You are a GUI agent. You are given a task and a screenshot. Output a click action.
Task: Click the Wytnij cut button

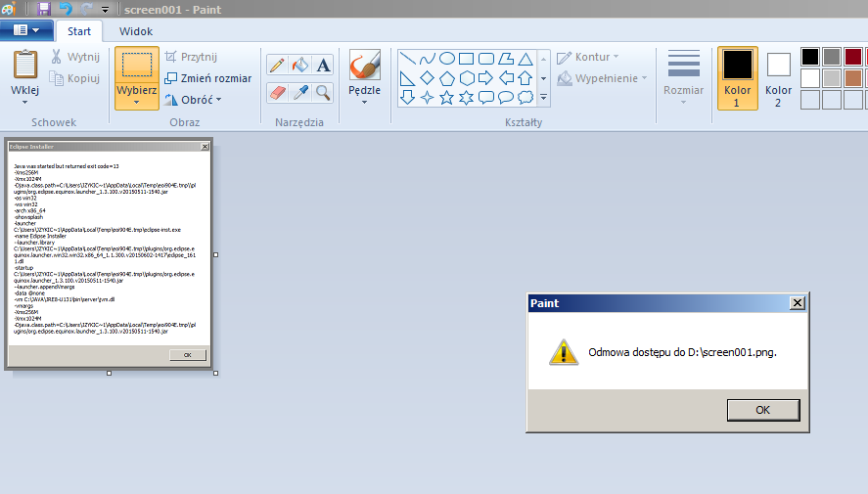click(75, 57)
